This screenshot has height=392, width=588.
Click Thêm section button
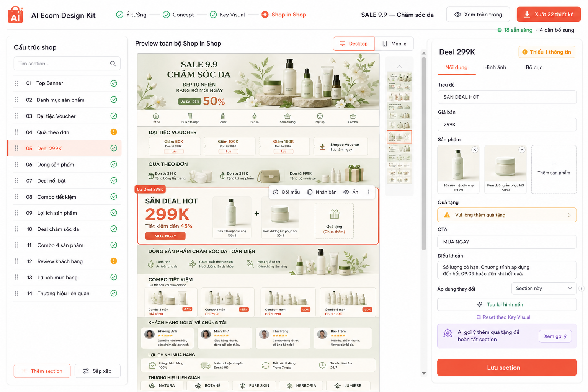pos(42,371)
